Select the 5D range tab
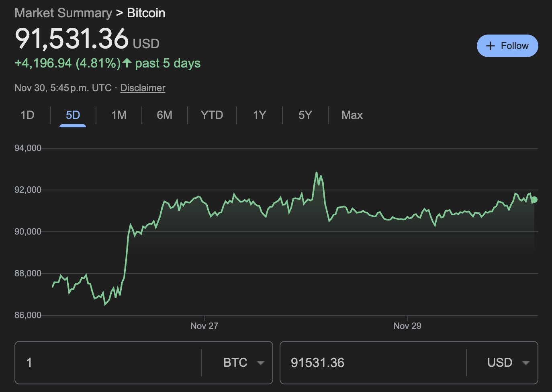The height and width of the screenshot is (392, 552). pos(73,115)
